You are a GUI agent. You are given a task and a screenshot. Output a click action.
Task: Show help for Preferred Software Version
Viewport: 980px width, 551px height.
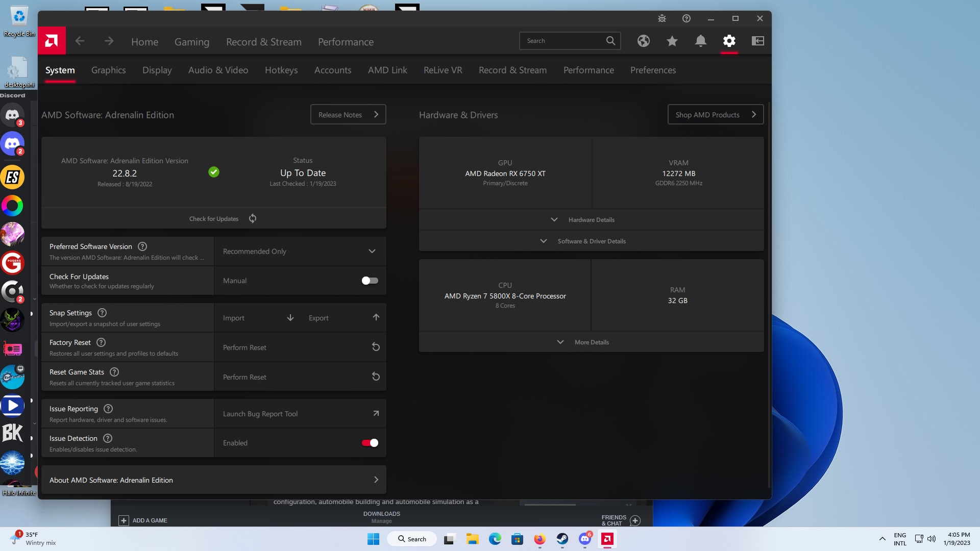pyautogui.click(x=142, y=246)
